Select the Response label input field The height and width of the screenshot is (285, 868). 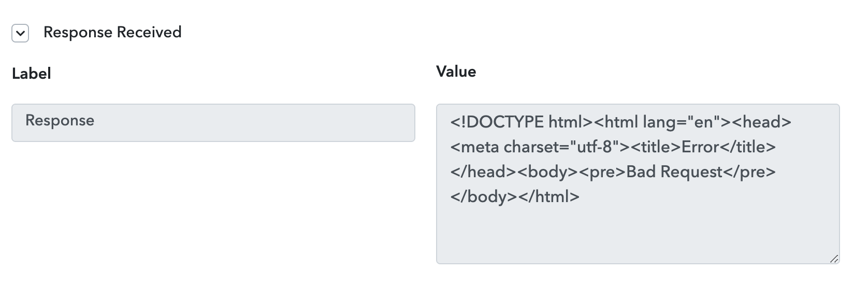pos(213,123)
